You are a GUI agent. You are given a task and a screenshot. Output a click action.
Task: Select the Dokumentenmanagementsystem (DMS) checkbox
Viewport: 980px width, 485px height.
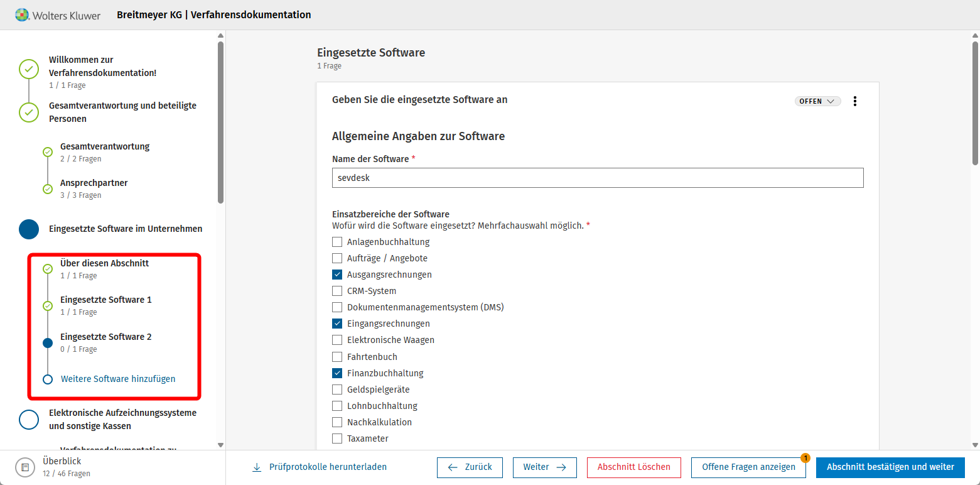click(337, 307)
